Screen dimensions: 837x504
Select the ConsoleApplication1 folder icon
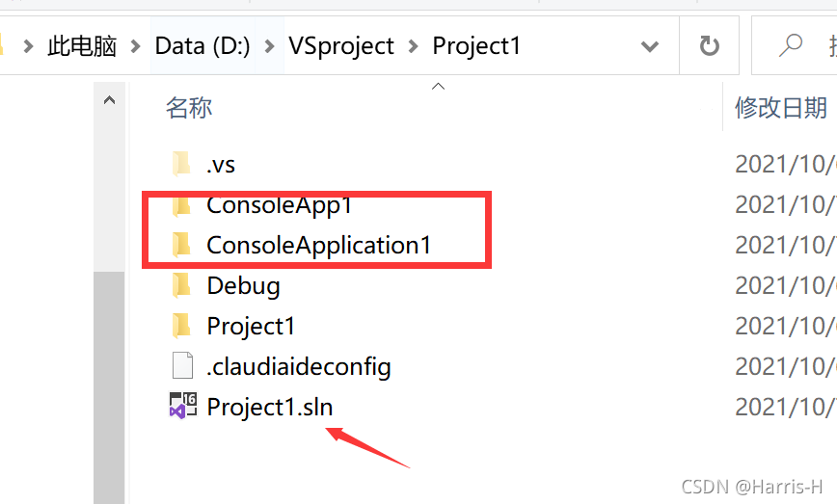coord(181,245)
